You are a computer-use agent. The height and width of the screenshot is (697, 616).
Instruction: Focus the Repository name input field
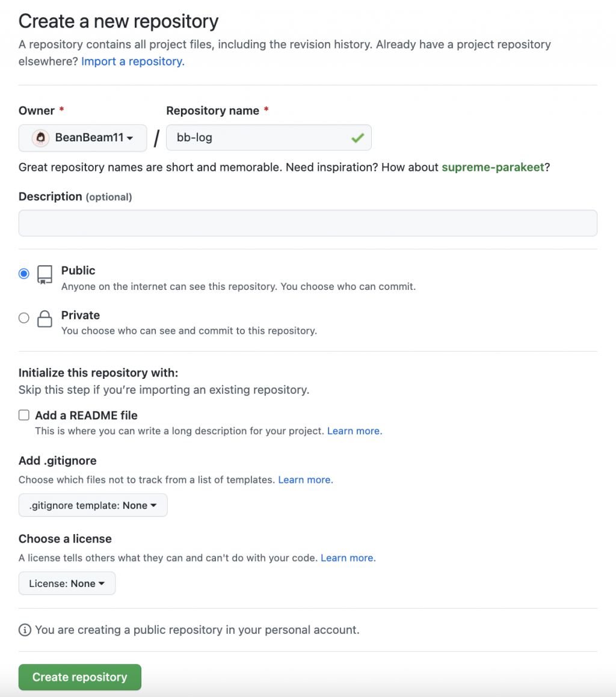point(259,138)
